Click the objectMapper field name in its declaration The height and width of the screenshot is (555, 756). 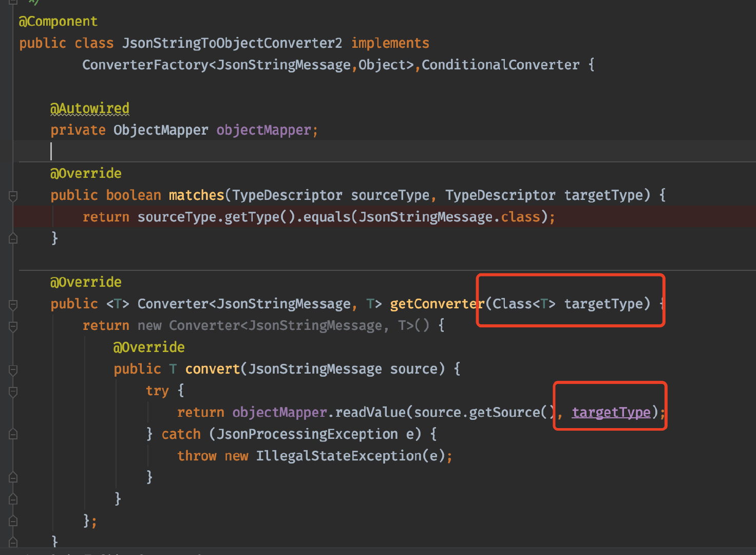[264, 130]
